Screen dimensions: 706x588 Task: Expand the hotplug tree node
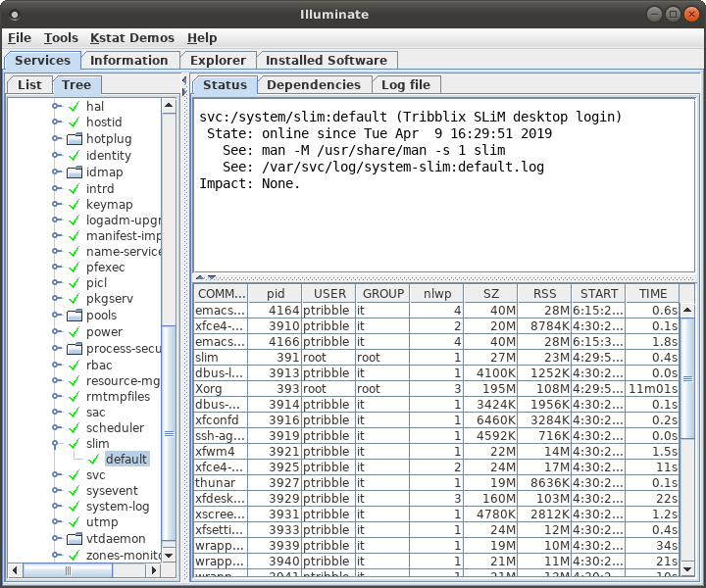pos(56,138)
